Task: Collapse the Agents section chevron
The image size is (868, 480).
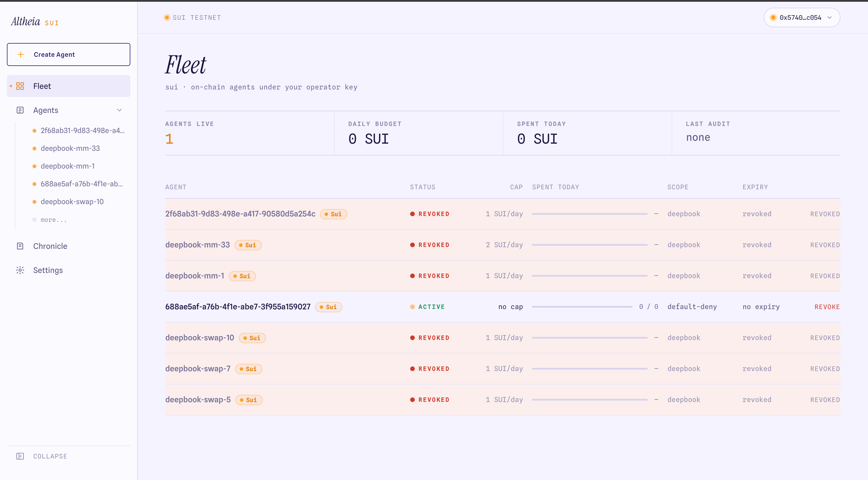Action: (119, 110)
